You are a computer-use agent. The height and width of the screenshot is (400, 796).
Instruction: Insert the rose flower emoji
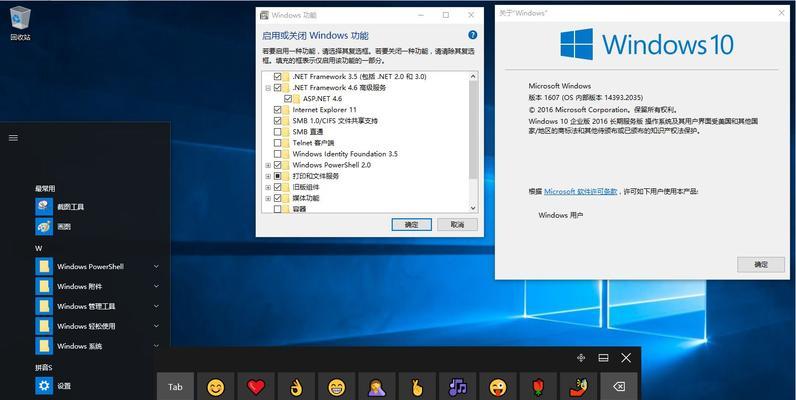538,387
